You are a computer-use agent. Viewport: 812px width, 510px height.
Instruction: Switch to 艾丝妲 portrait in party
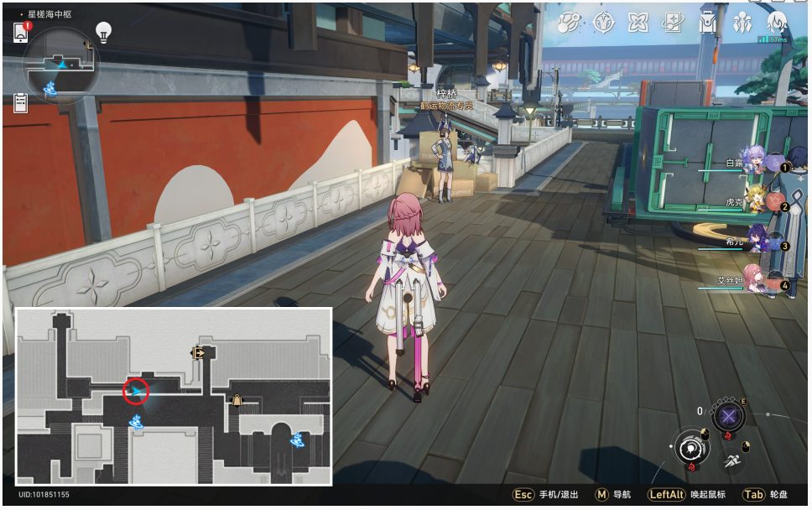pyautogui.click(x=754, y=278)
